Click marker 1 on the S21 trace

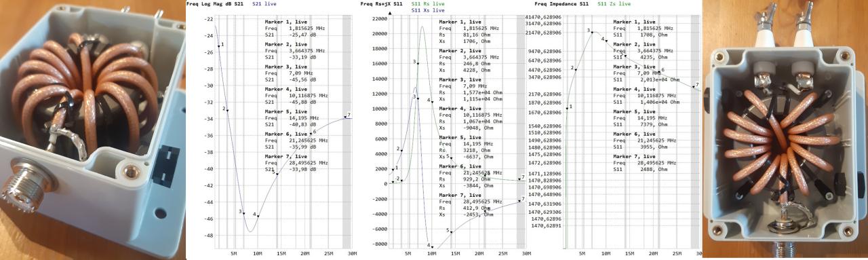pos(218,47)
